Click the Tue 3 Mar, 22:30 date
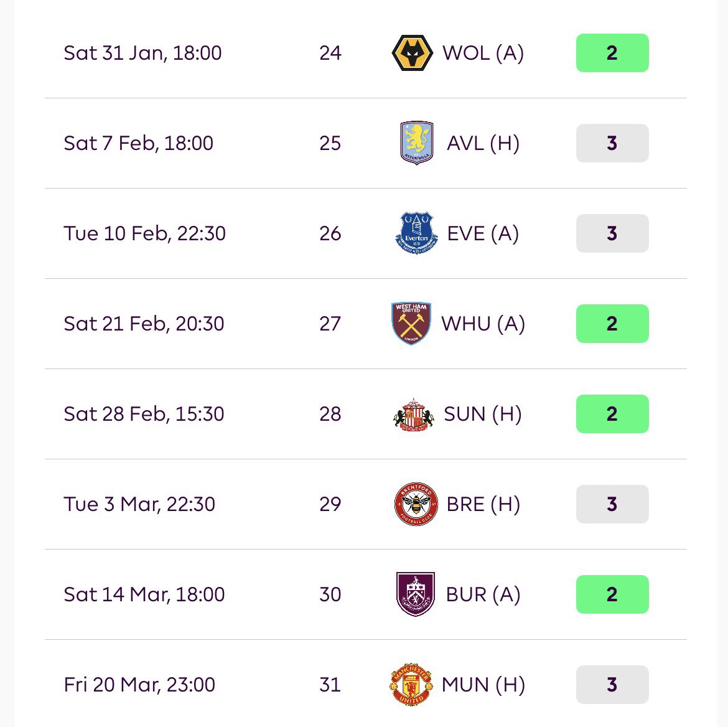 point(139,504)
